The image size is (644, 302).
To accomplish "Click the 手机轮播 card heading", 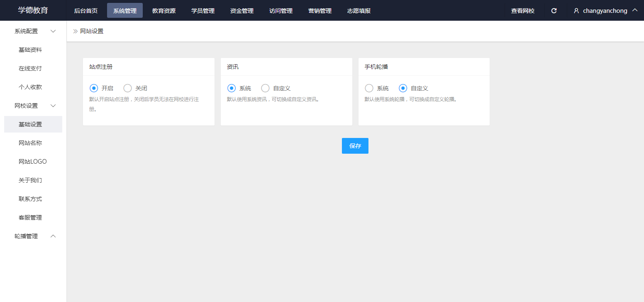I will coord(376,67).
